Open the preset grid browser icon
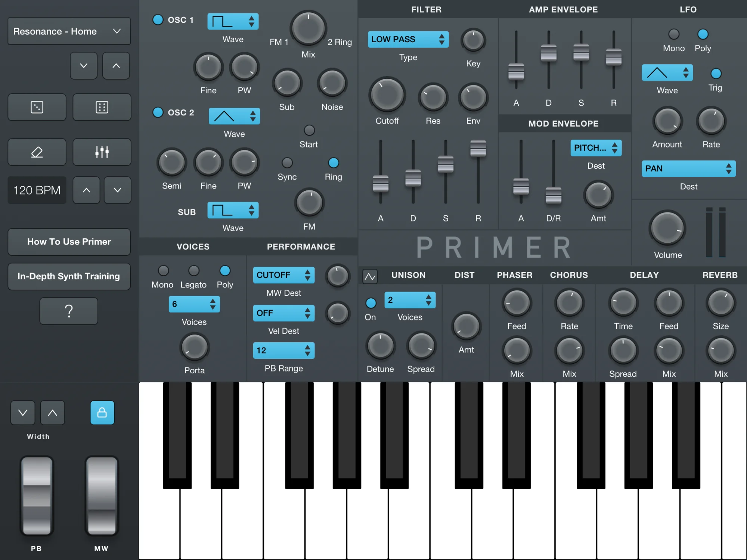This screenshot has width=747, height=560. click(x=102, y=107)
